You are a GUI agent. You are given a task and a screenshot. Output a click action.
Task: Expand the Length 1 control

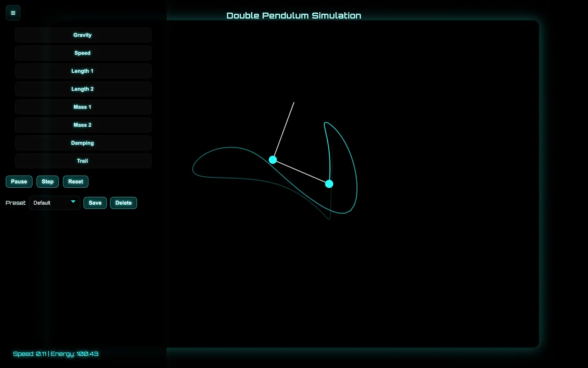coord(82,71)
